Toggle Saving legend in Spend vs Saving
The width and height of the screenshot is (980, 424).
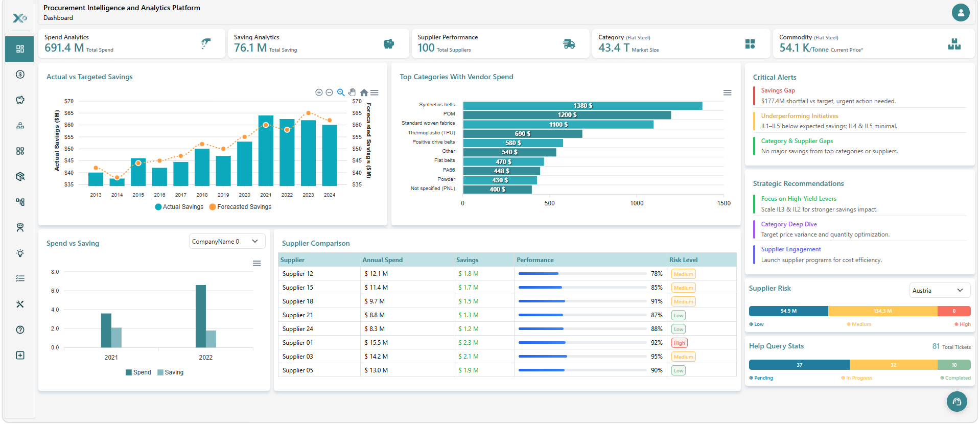[170, 372]
